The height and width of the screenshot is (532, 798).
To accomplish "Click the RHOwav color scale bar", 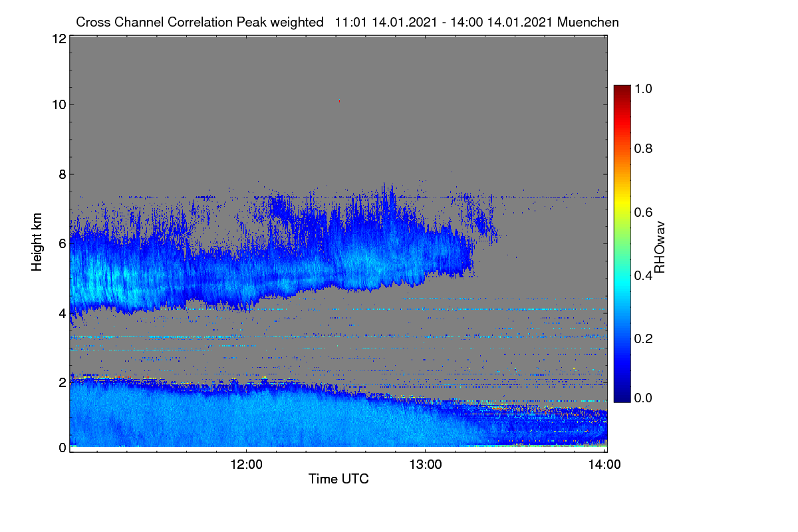I will (x=622, y=243).
